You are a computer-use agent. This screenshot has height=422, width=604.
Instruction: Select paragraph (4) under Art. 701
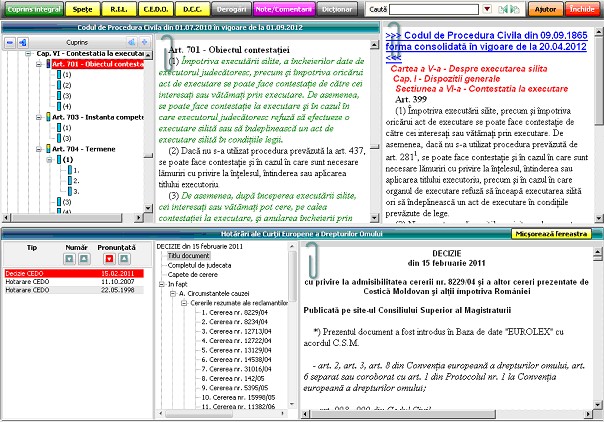(67, 107)
